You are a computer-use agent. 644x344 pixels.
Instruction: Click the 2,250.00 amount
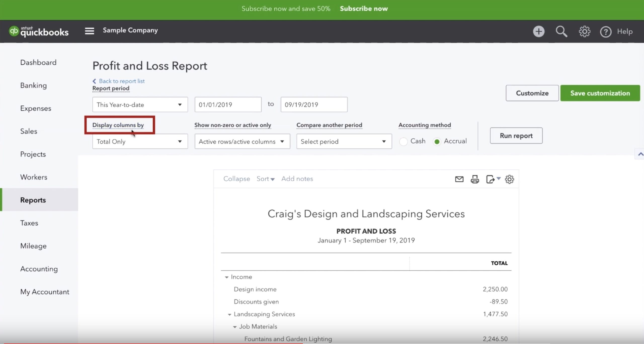pos(495,289)
